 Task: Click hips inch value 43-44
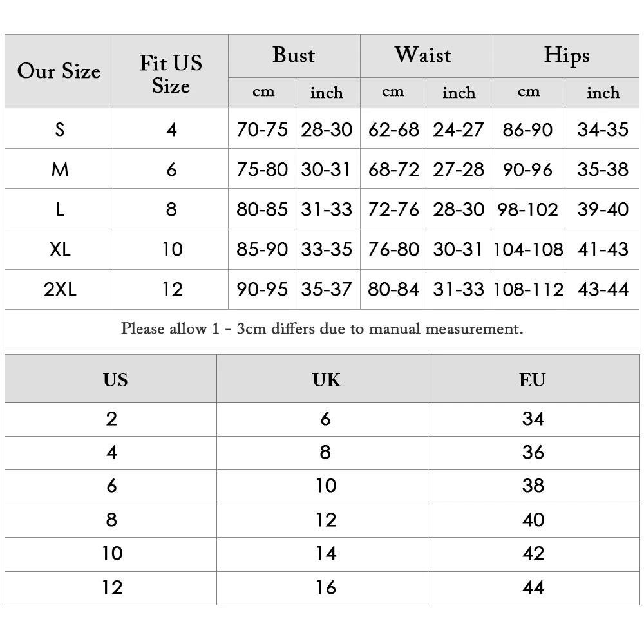tap(603, 290)
